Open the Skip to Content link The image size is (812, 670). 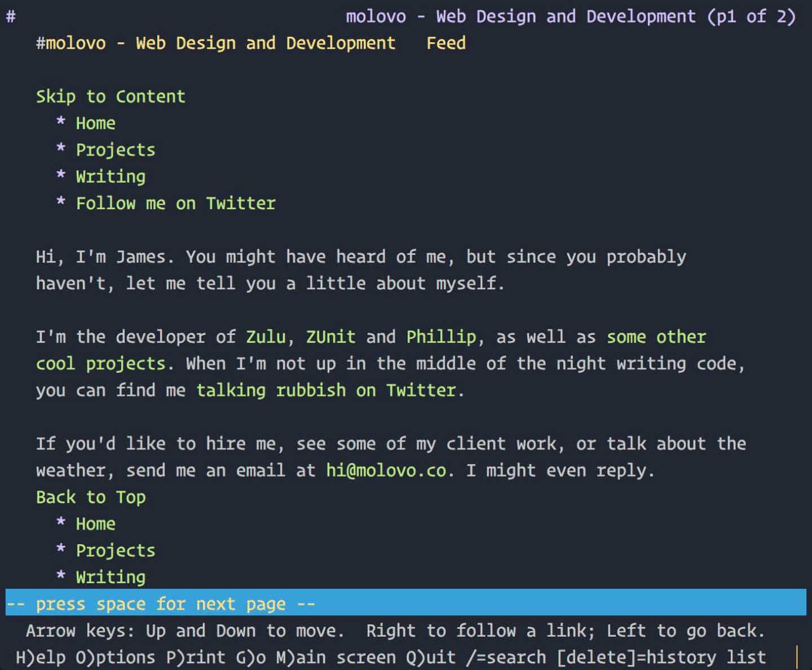pyautogui.click(x=111, y=96)
